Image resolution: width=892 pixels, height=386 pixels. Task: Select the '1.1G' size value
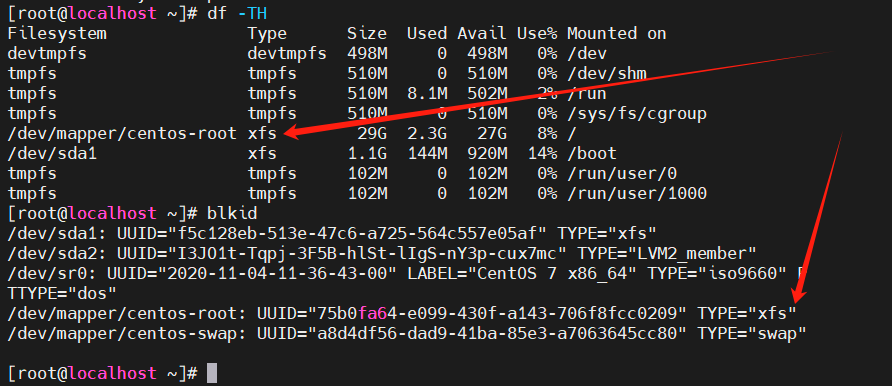[x=367, y=153]
